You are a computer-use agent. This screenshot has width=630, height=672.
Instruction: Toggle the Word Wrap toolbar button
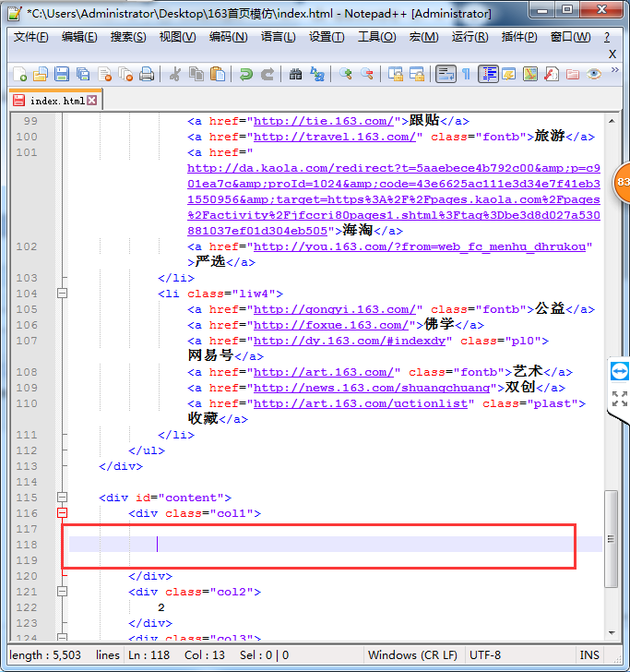pos(446,74)
